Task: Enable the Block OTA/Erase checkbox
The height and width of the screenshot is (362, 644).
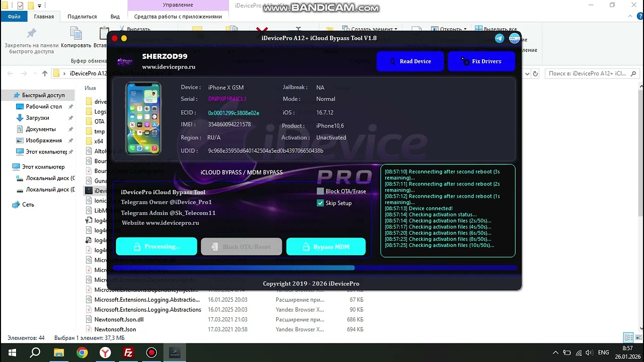Action: [x=320, y=191]
